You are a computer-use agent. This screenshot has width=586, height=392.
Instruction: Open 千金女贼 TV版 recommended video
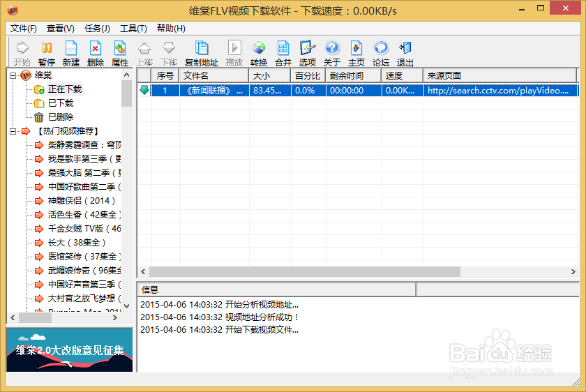[x=84, y=229]
